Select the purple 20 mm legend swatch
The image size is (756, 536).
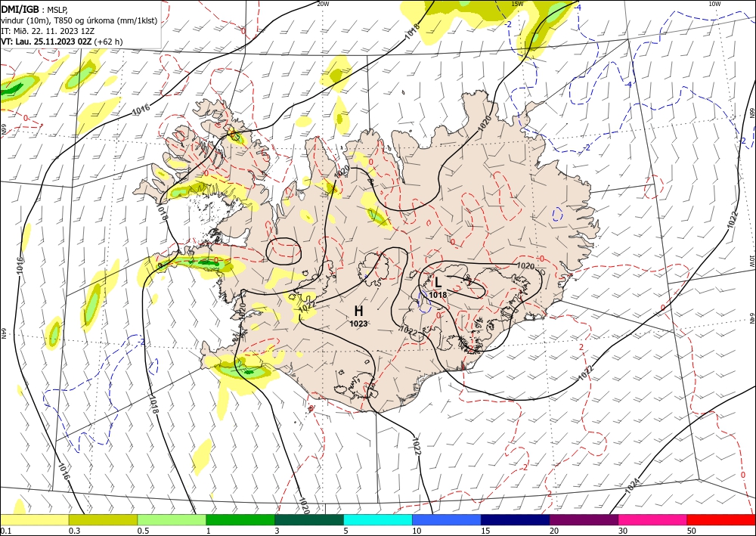tap(584, 519)
